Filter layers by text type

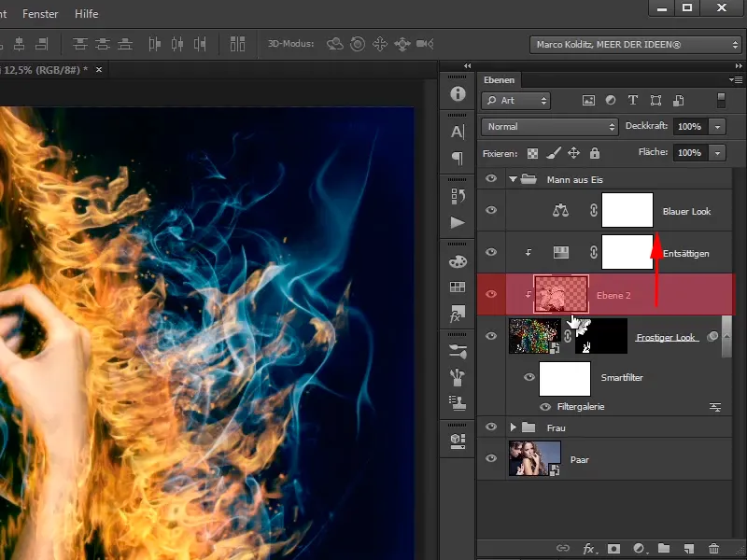tap(633, 100)
